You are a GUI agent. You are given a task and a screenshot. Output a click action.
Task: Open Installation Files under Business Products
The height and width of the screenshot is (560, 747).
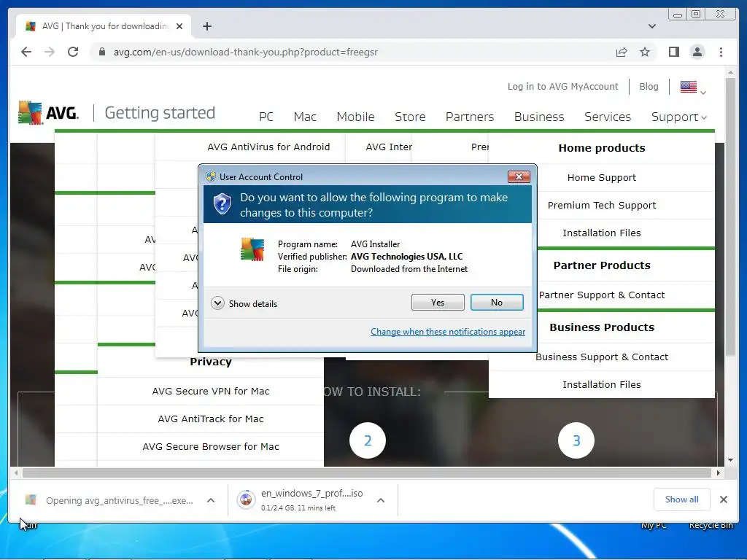[602, 384]
